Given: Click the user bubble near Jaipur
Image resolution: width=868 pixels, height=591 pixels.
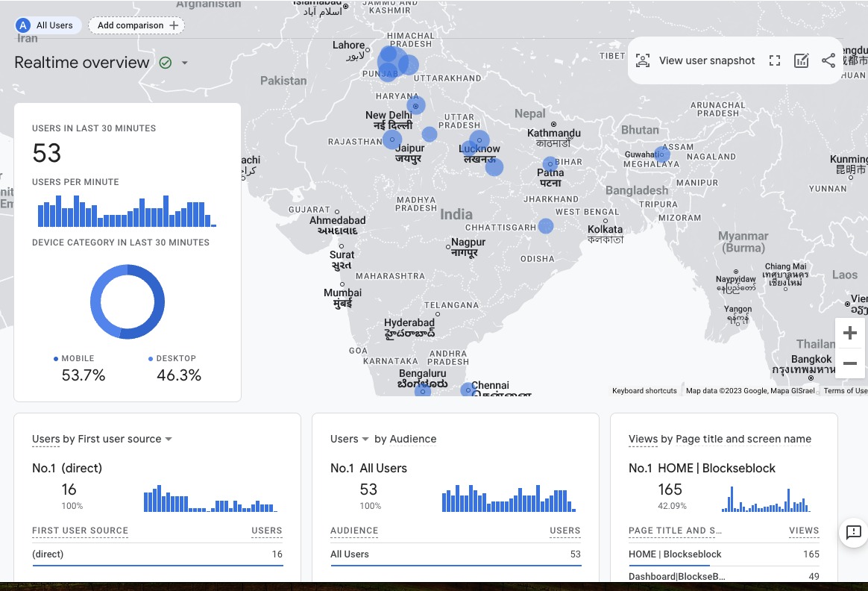Looking at the screenshot, I should click(x=392, y=139).
